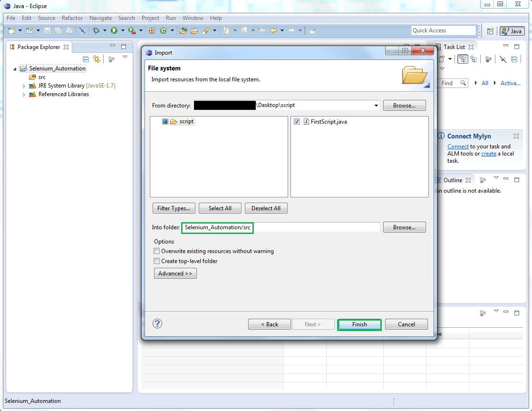Screen dimensions: 532x411
Task: Click the Finish button
Action: tap(359, 324)
